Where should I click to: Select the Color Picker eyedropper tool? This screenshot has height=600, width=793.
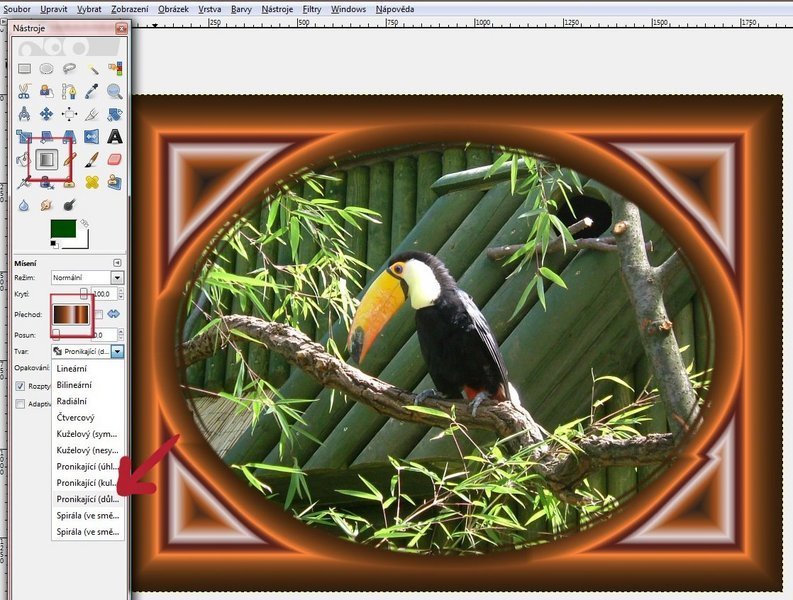[92, 91]
